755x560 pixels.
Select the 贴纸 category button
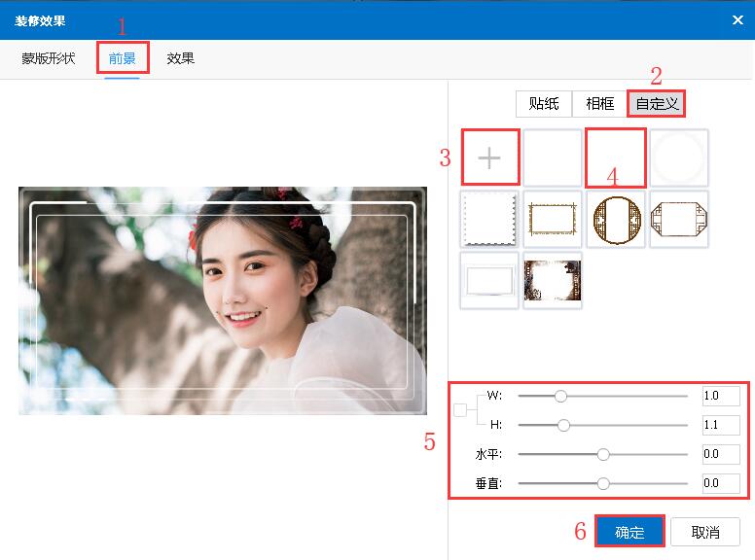(x=544, y=103)
